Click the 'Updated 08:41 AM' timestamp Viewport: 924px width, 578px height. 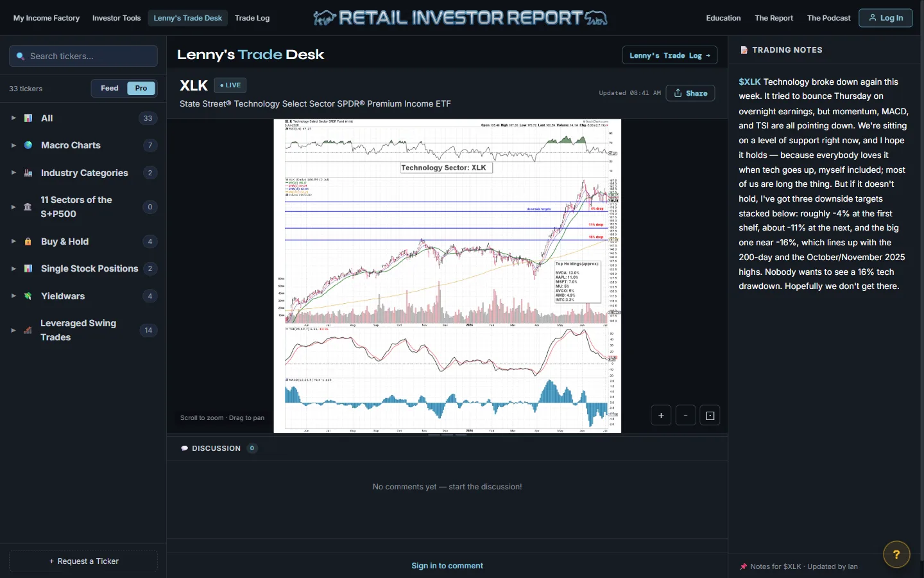(629, 93)
